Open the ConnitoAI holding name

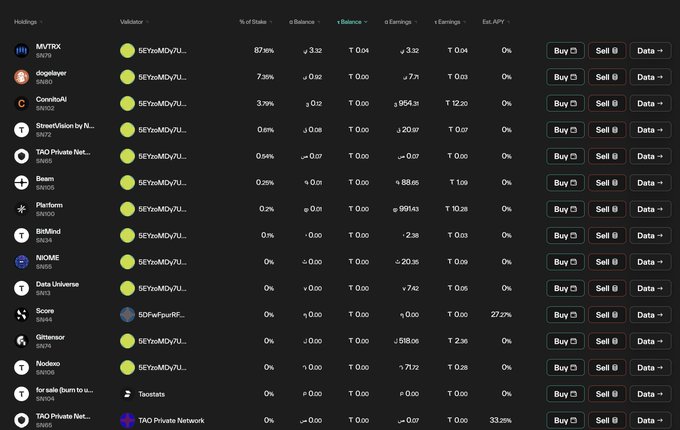coord(51,100)
